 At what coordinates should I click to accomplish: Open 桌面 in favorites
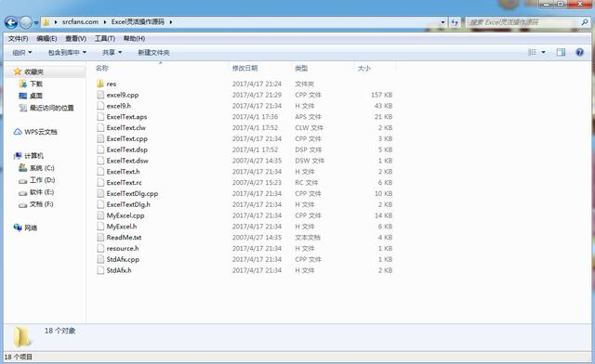pyautogui.click(x=36, y=96)
